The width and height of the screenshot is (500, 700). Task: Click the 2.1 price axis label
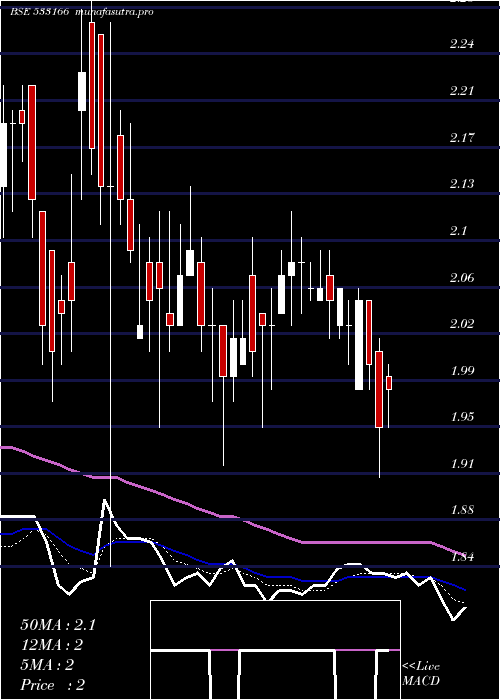pyautogui.click(x=458, y=231)
